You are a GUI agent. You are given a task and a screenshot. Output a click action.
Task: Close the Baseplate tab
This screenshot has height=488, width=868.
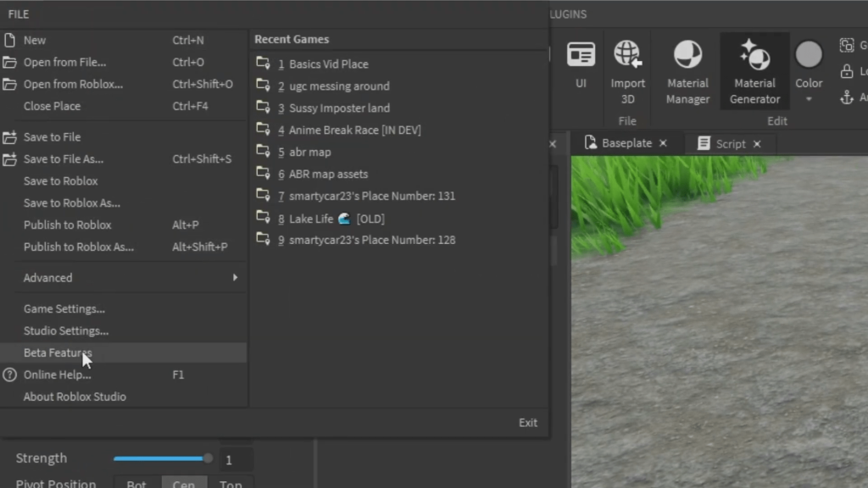(x=663, y=143)
